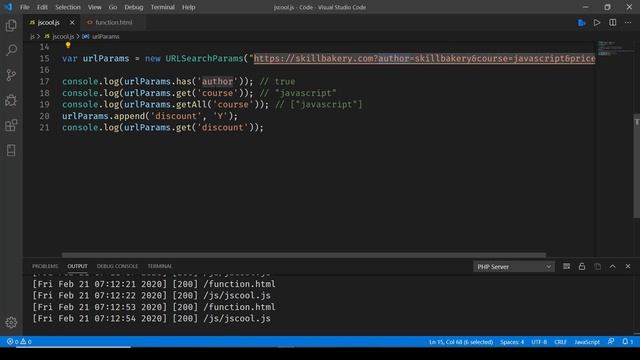The image size is (640, 360).
Task: Click the 07:12:21 /function.html log line
Action: point(154,284)
